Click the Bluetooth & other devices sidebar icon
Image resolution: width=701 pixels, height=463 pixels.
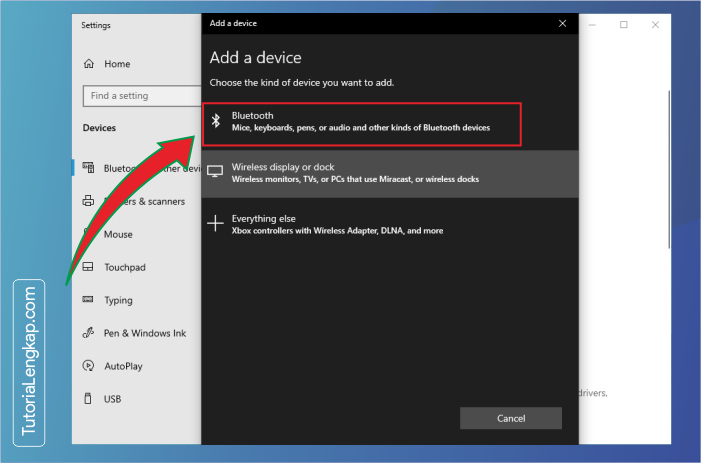89,168
